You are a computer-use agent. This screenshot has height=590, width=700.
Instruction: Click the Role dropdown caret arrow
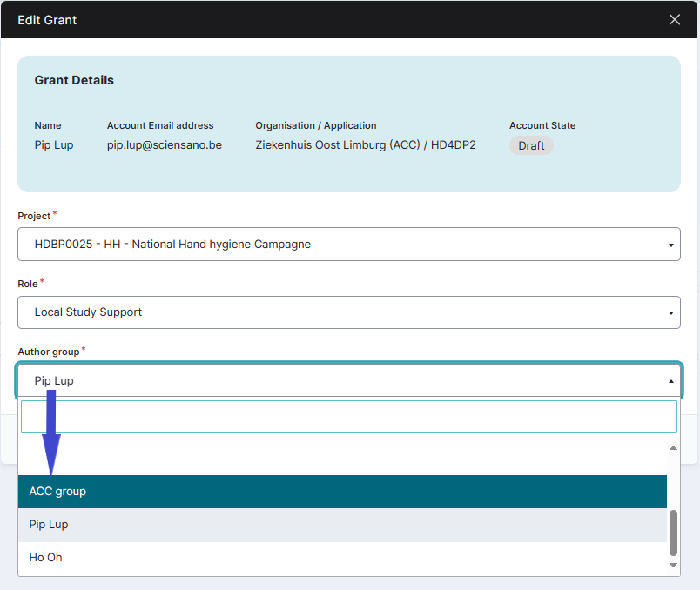pos(670,312)
